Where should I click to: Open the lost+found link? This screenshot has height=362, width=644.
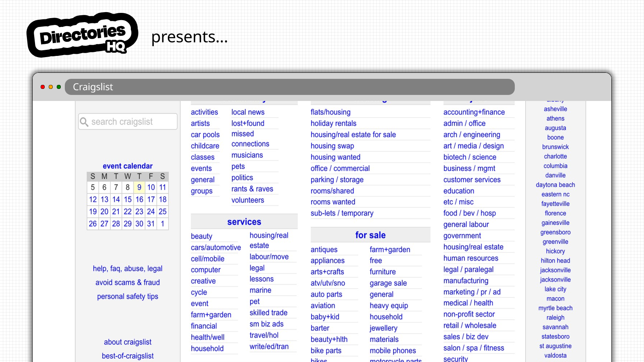(248, 123)
